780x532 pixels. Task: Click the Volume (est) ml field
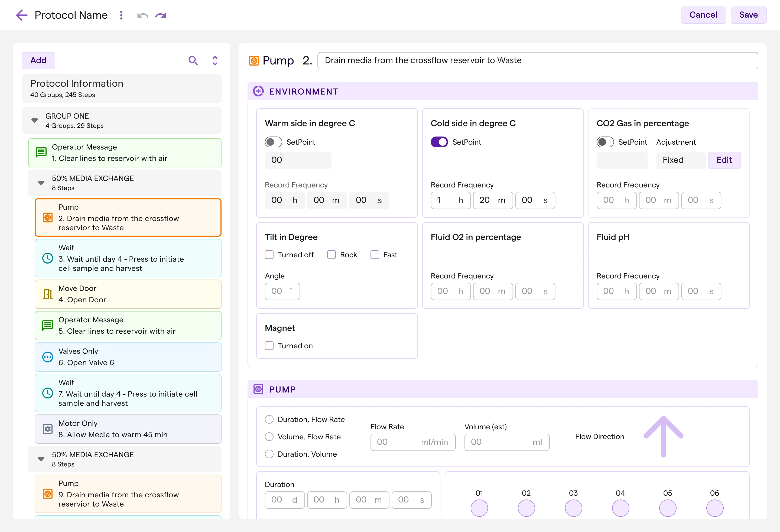click(x=507, y=442)
